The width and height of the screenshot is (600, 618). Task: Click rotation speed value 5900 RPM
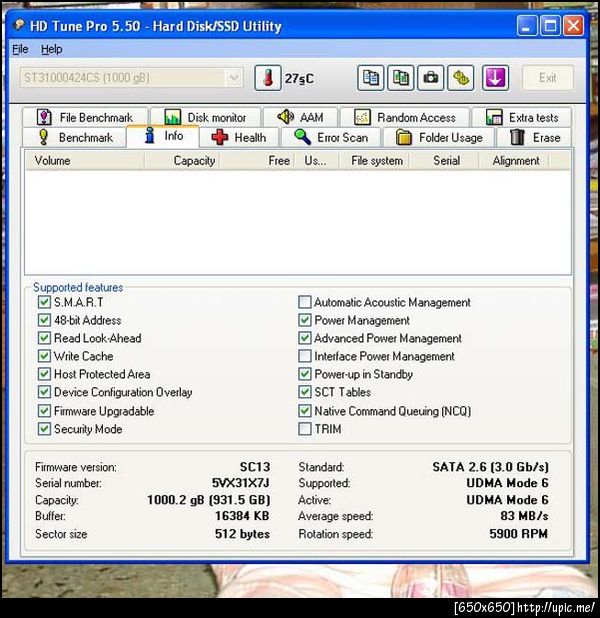click(518, 534)
